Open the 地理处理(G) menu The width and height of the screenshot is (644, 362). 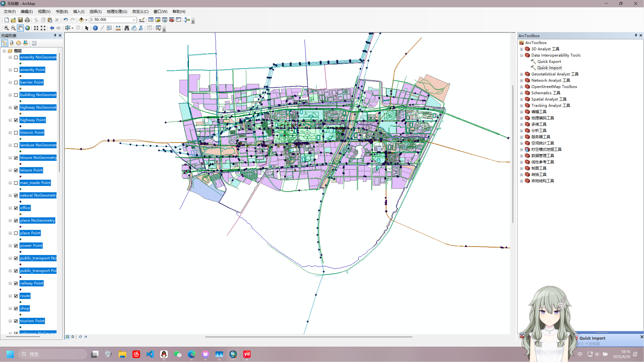(117, 12)
